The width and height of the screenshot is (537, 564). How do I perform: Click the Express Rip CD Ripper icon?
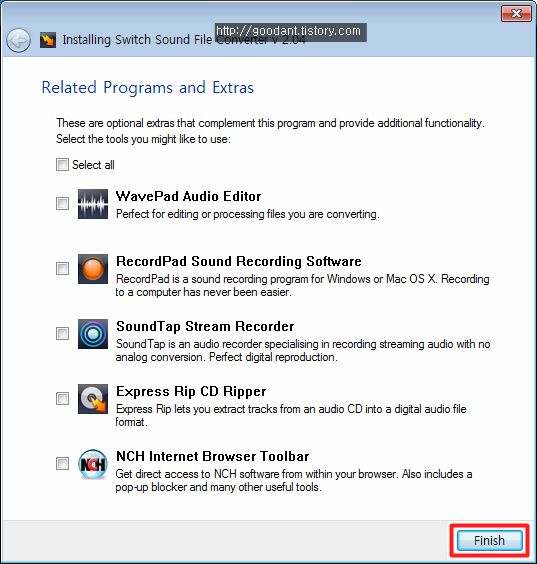(93, 399)
